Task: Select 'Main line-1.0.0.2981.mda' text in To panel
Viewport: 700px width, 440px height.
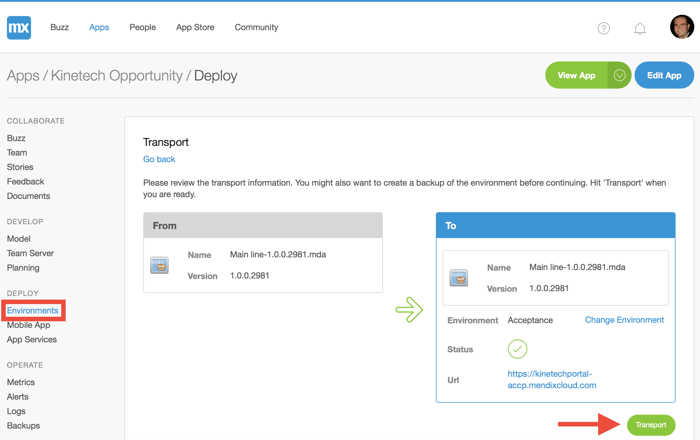Action: tap(577, 267)
